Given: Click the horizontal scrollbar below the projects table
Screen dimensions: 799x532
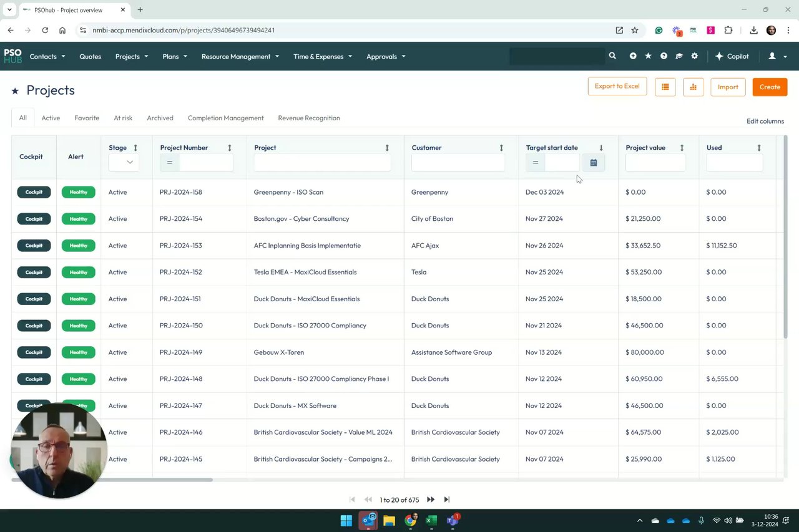Looking at the screenshot, I should [x=112, y=480].
